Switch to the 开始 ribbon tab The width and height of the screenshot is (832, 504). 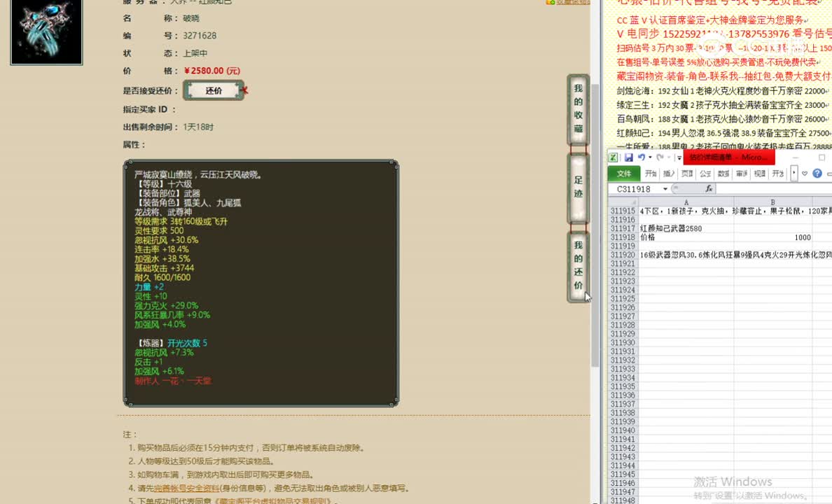point(651,174)
